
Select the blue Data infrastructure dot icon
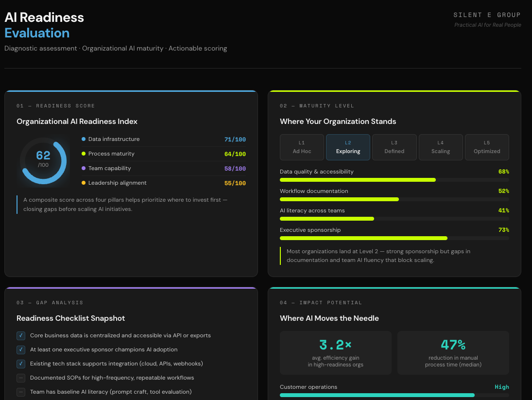tap(84, 139)
